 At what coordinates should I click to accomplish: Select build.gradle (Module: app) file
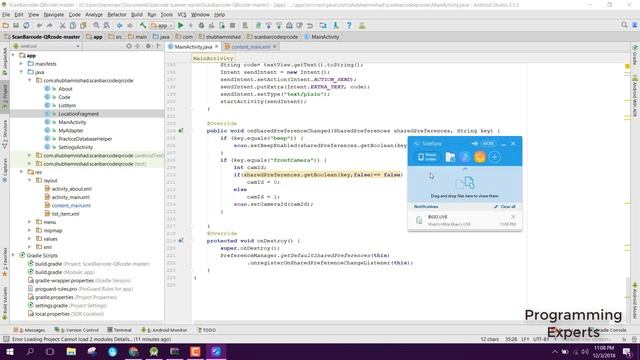pyautogui.click(x=61, y=272)
